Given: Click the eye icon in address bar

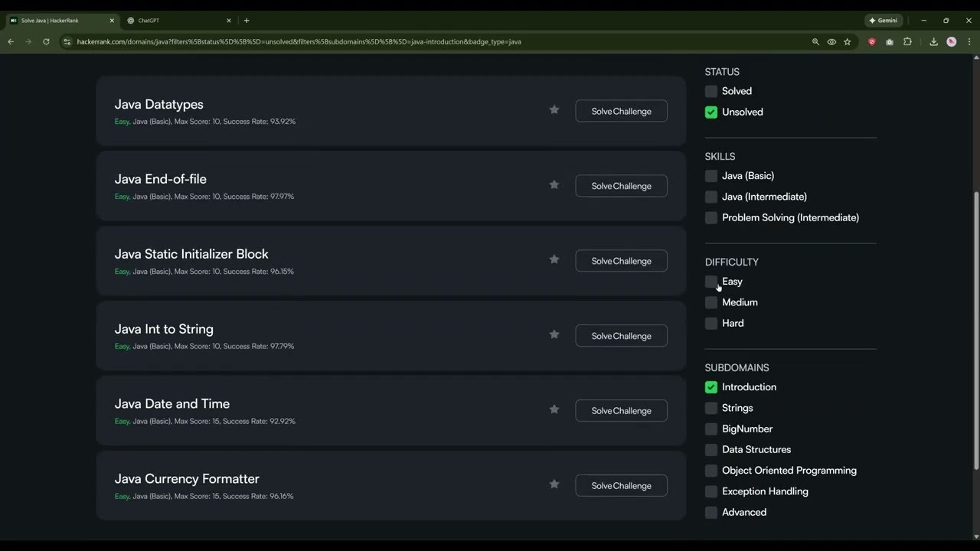Looking at the screenshot, I should point(831,41).
